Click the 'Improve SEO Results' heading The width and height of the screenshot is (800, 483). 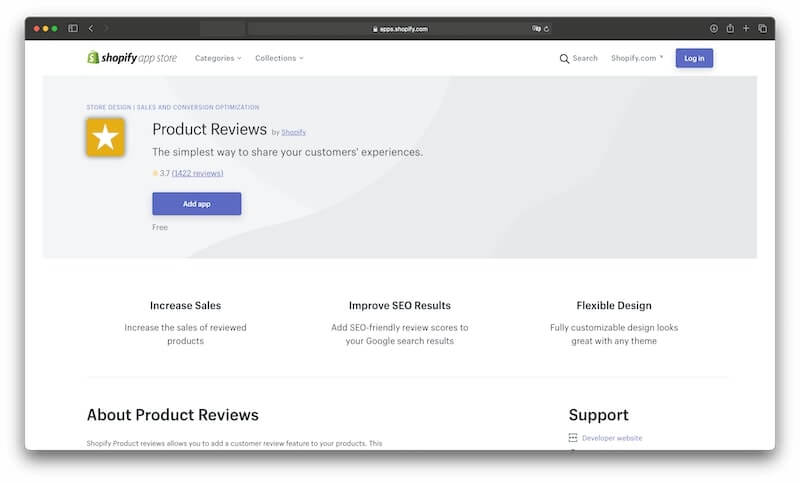tap(399, 306)
